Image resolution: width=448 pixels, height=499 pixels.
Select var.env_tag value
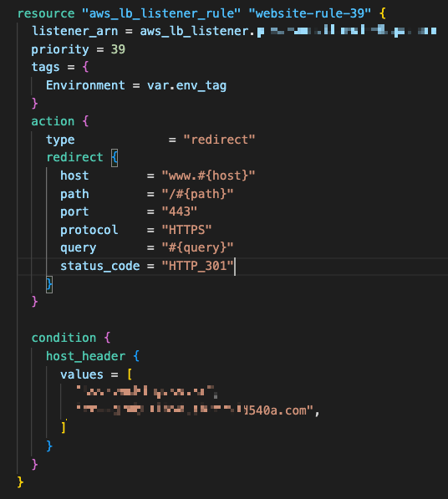click(x=186, y=85)
